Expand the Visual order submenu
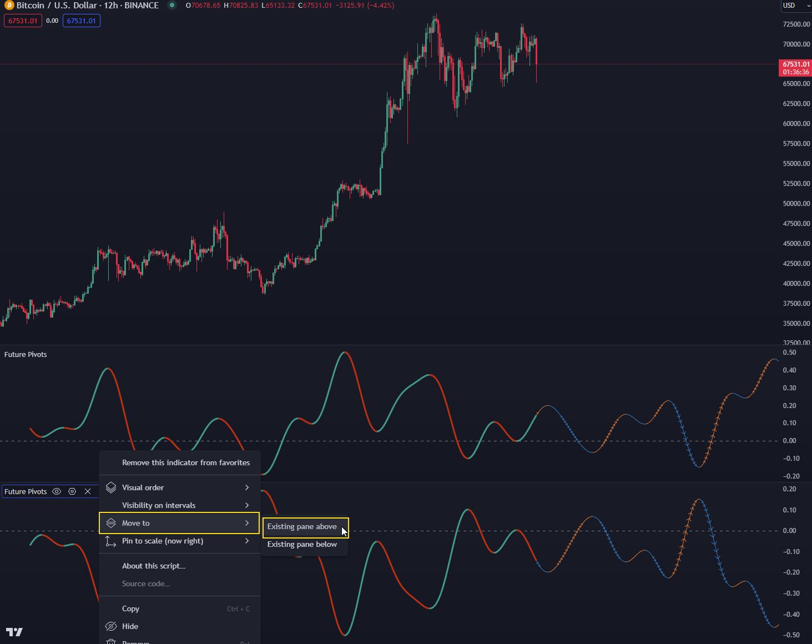Viewport: 812px width, 644px height. pos(246,487)
